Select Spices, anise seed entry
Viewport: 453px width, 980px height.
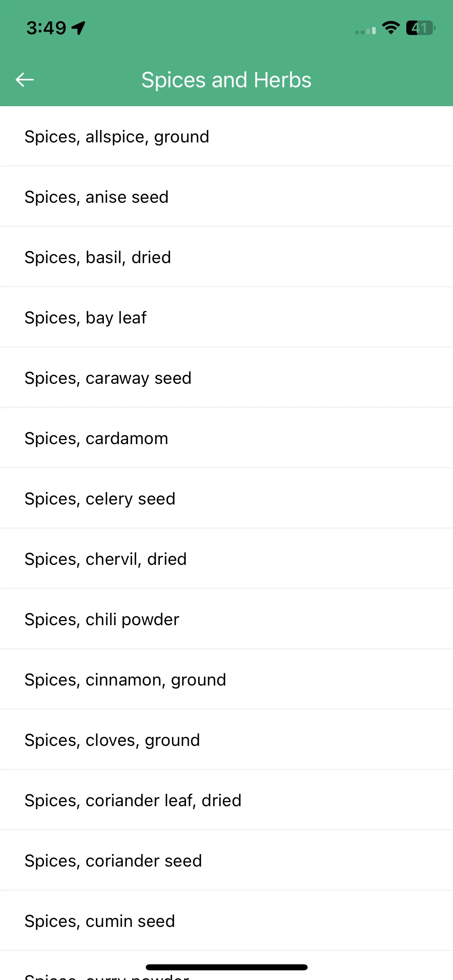pos(226,197)
